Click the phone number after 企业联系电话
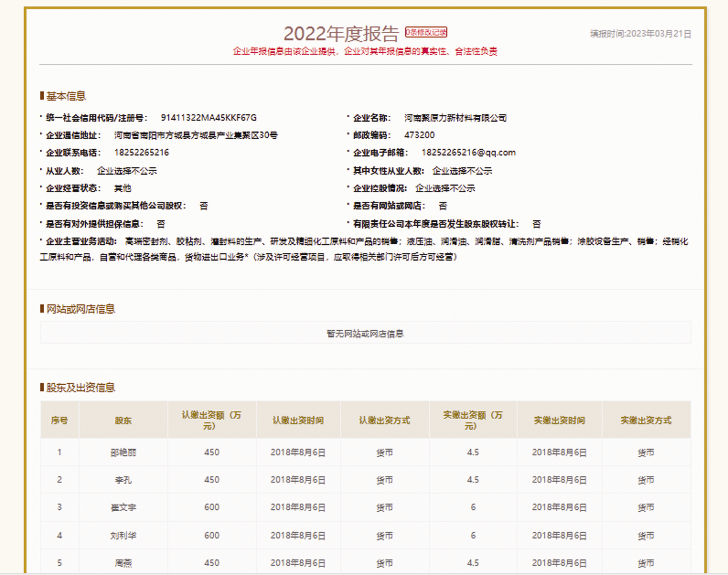Viewport: 728px width, 575px height. (x=141, y=153)
